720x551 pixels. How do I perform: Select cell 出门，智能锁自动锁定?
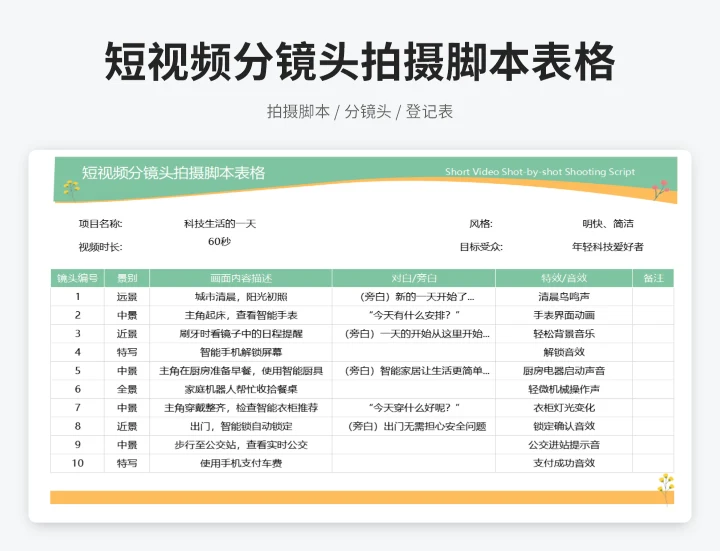click(x=241, y=426)
